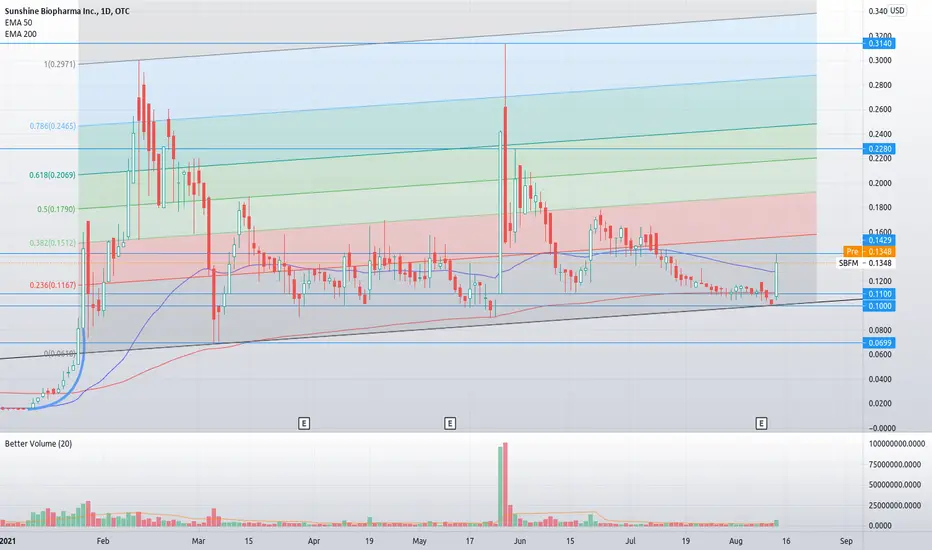932x550 pixels.
Task: Click the 0.3140 price level label
Action: click(879, 43)
